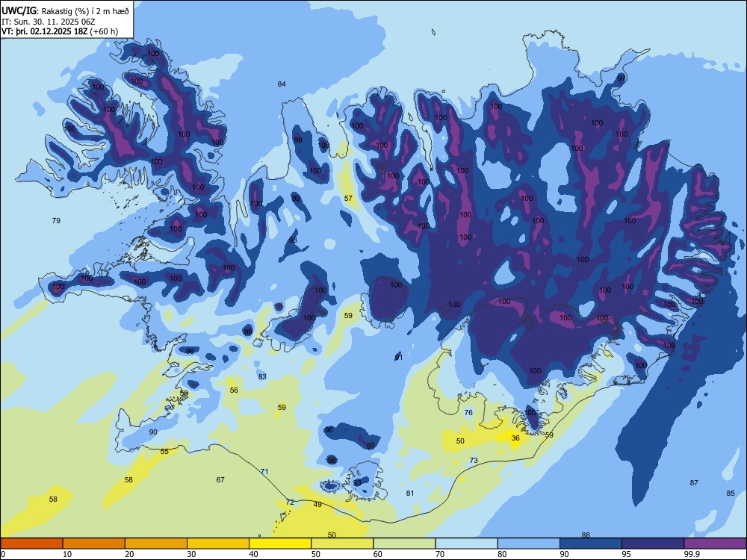Click the humidity value 87 in the southeast sea

[x=694, y=482]
